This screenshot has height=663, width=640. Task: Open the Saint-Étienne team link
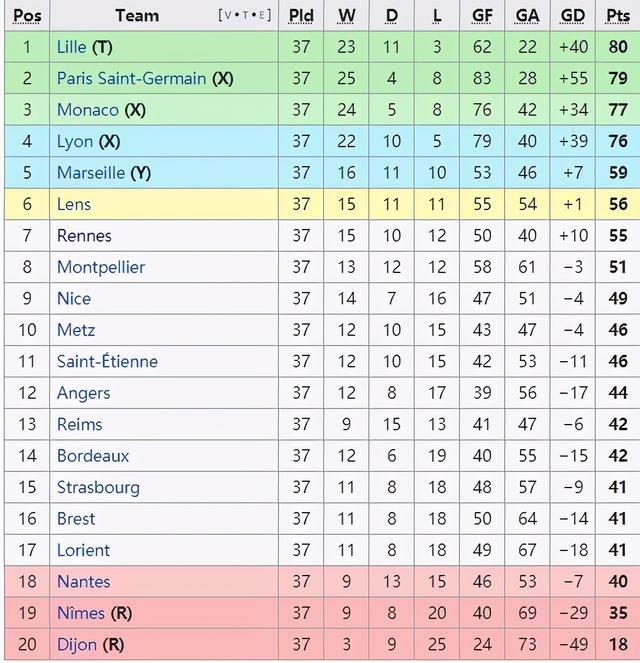107,362
